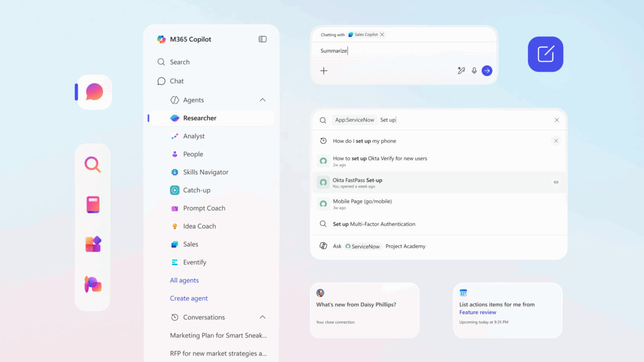This screenshot has width=644, height=362.
Task: Click the blue compose new chat icon
Action: tap(545, 54)
